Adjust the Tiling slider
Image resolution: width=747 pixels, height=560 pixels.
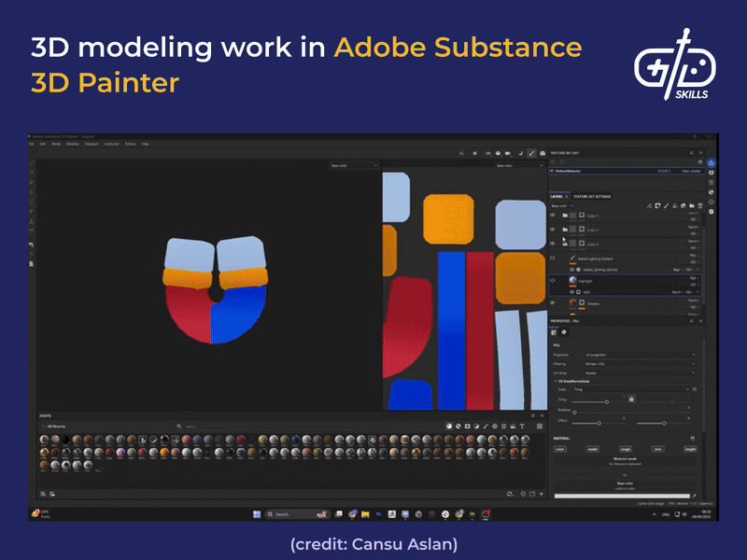pos(606,402)
